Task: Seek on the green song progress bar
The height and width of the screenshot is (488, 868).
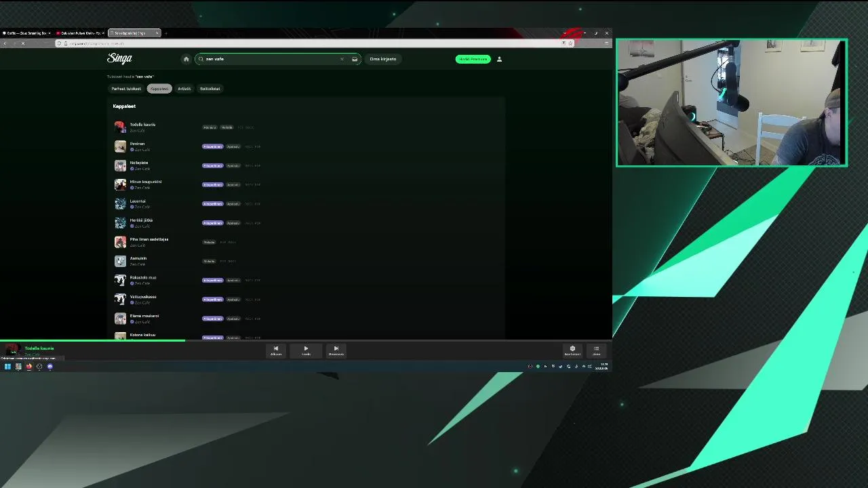Action: (x=92, y=340)
